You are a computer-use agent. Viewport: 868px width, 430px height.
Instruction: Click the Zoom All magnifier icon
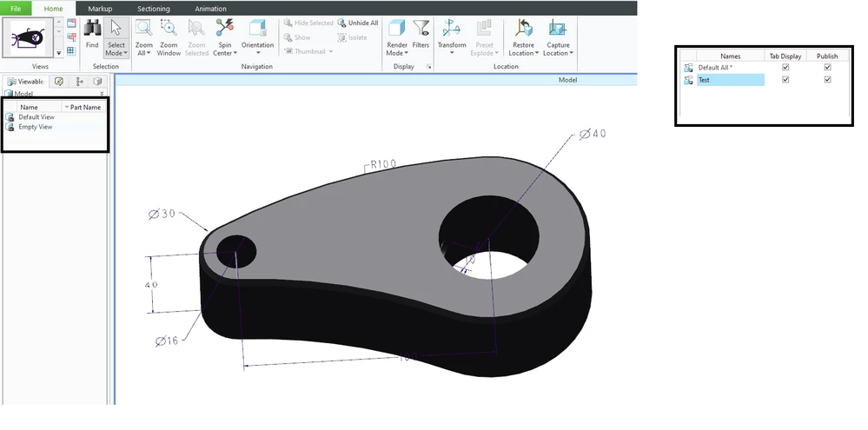144,28
